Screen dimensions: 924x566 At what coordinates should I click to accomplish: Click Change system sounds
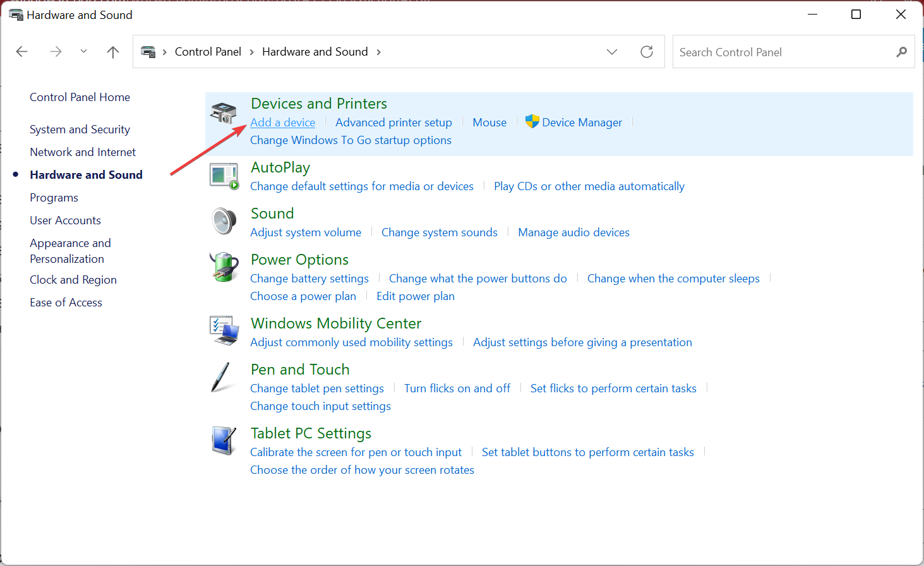(x=440, y=232)
